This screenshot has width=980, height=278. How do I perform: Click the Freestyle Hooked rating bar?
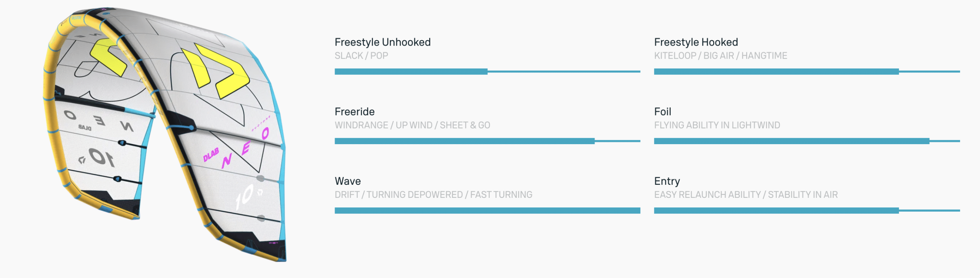(807, 72)
